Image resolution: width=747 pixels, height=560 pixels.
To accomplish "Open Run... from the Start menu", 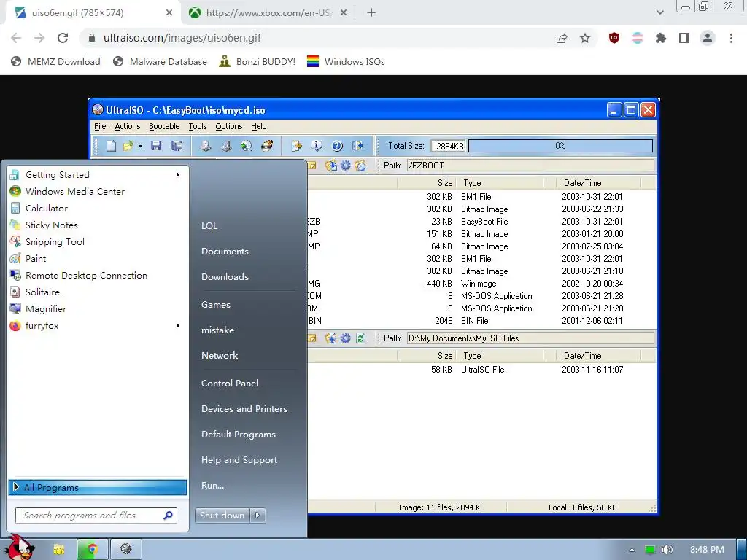I will point(212,486).
